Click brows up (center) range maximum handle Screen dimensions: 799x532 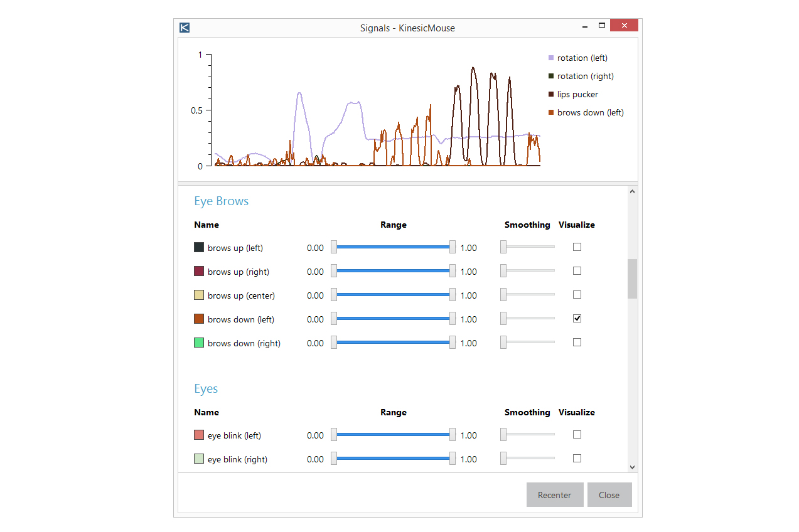pyautogui.click(x=453, y=295)
